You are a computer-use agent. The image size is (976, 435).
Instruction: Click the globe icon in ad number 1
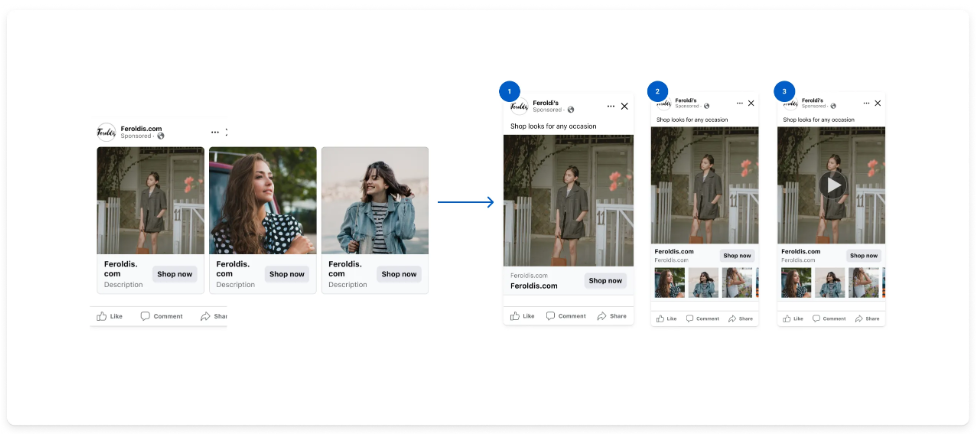click(x=570, y=110)
